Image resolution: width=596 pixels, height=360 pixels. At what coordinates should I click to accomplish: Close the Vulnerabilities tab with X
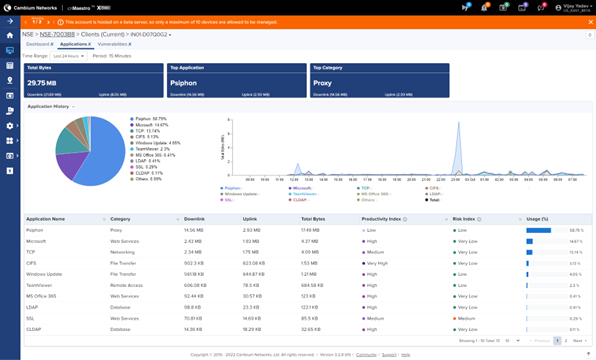(x=130, y=44)
